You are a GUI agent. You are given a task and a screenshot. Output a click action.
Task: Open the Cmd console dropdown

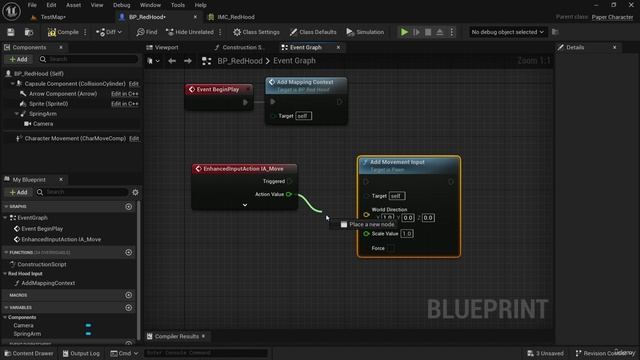pyautogui.click(x=124, y=353)
